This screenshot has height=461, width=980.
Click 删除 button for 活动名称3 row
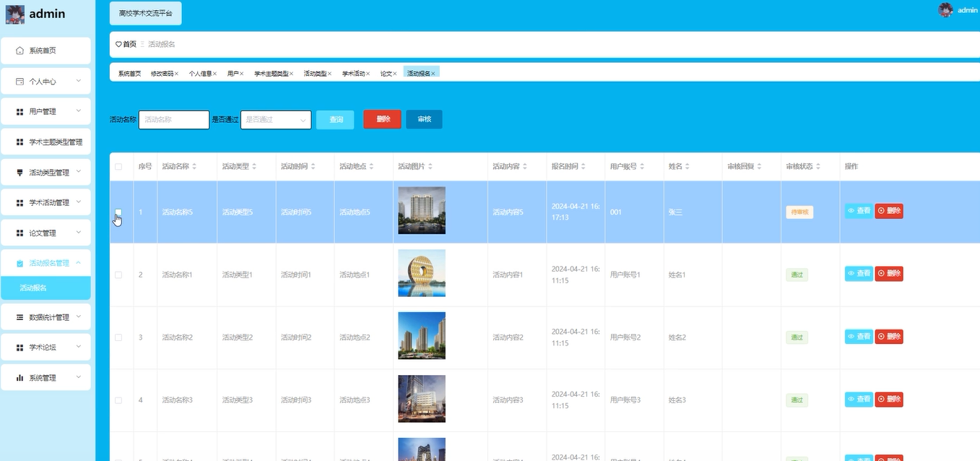889,399
